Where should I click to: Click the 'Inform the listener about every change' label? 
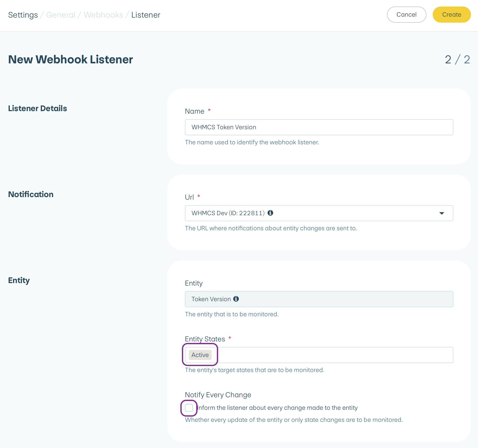[x=277, y=408]
